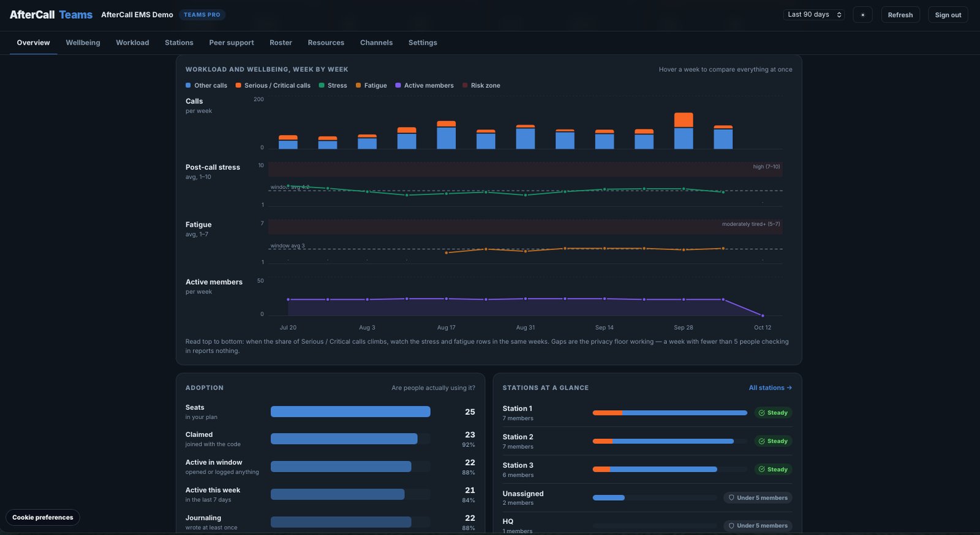This screenshot has width=980, height=535.
Task: Click the Sign out button
Action: [948, 15]
